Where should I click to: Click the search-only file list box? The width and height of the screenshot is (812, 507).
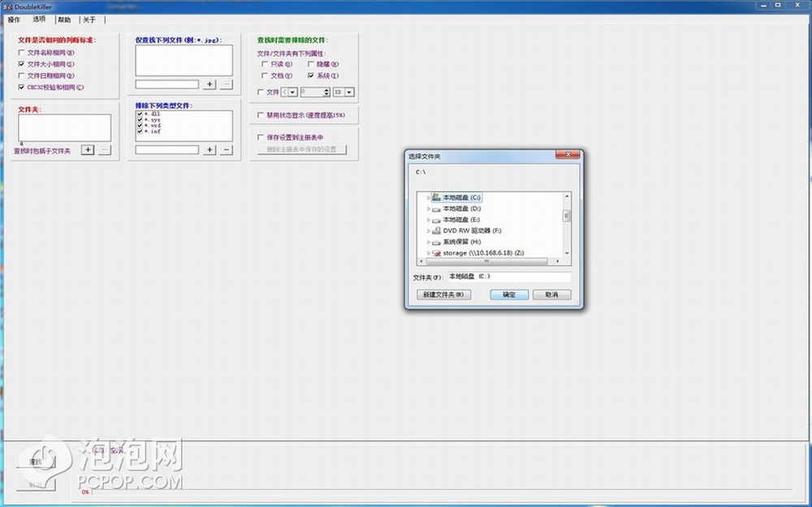point(184,60)
